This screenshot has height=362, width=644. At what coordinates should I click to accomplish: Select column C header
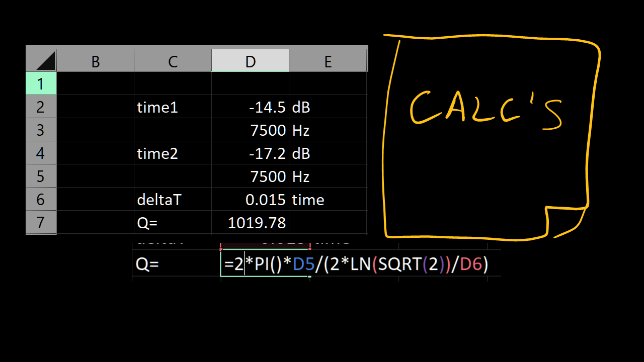173,61
